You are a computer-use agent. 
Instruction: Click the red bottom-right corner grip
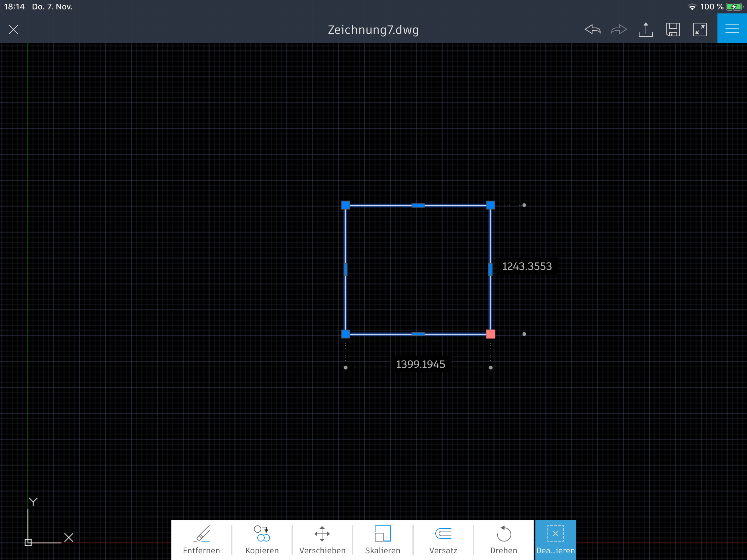[x=490, y=334]
